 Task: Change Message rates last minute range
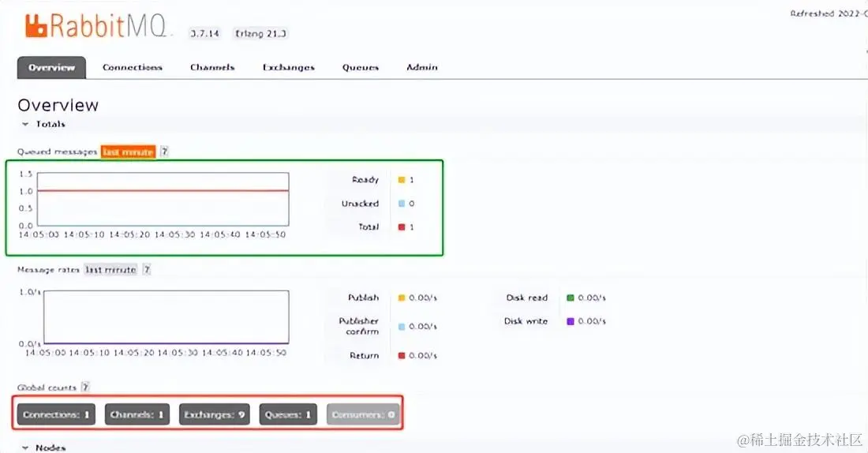coord(110,270)
